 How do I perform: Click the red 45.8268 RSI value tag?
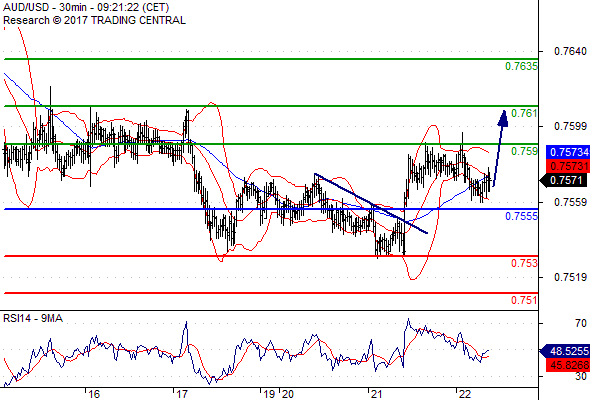[567, 365]
